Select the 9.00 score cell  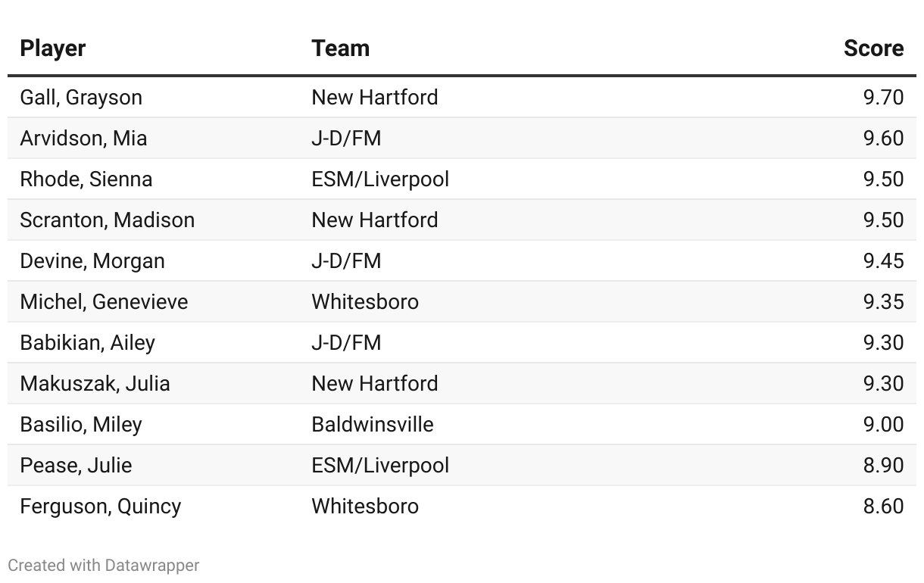coord(883,425)
